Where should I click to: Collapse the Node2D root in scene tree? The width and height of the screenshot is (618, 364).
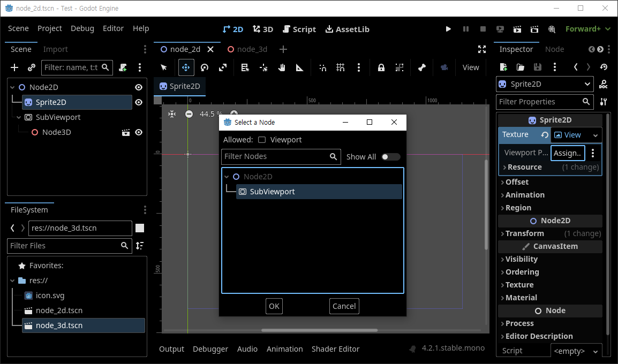pyautogui.click(x=12, y=87)
